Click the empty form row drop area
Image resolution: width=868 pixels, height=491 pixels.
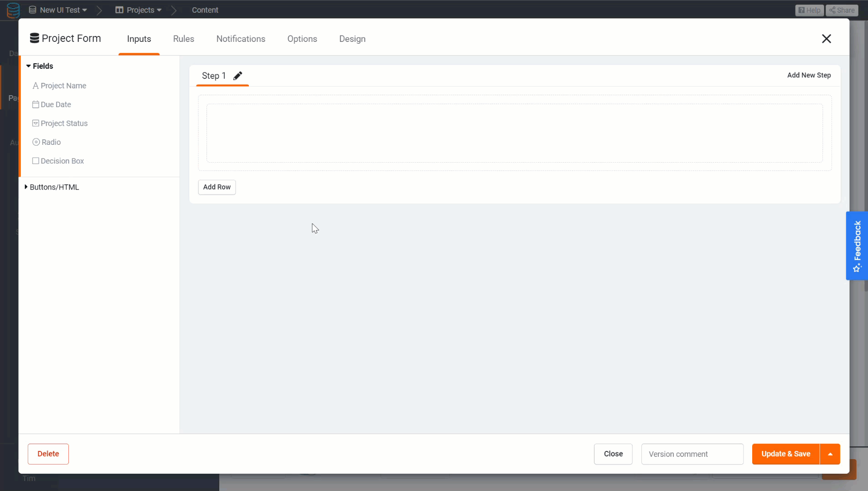pos(515,133)
